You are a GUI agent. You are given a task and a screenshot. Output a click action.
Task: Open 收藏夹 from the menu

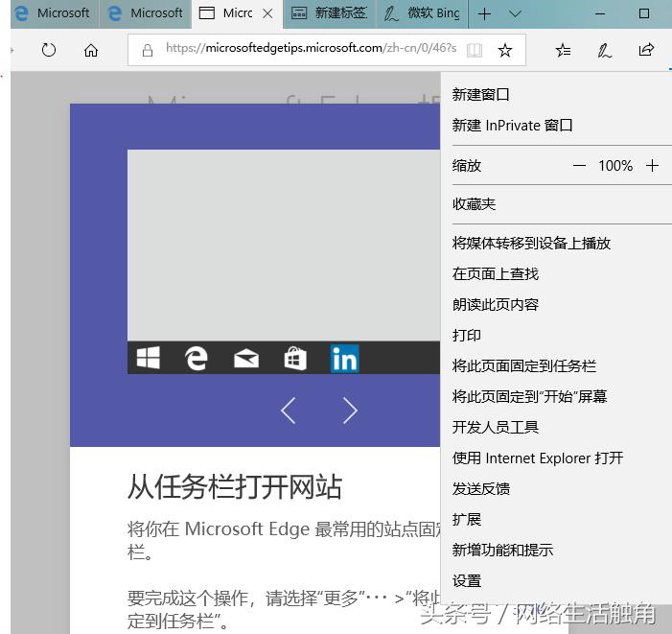[x=474, y=204]
